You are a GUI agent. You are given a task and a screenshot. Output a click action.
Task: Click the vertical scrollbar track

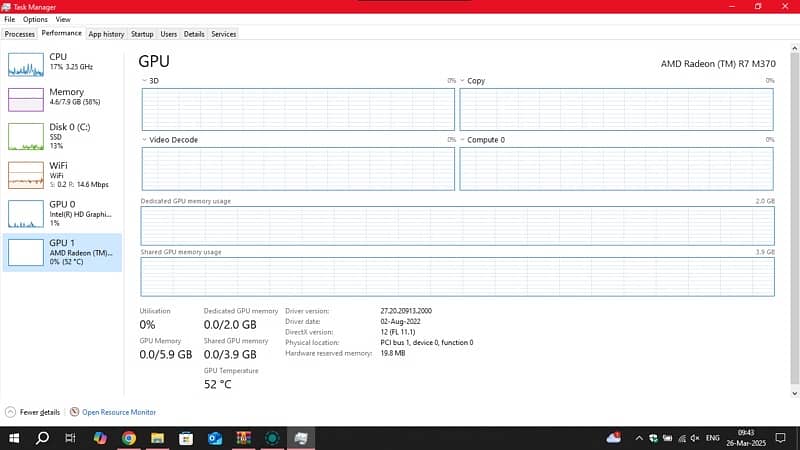[x=794, y=219]
